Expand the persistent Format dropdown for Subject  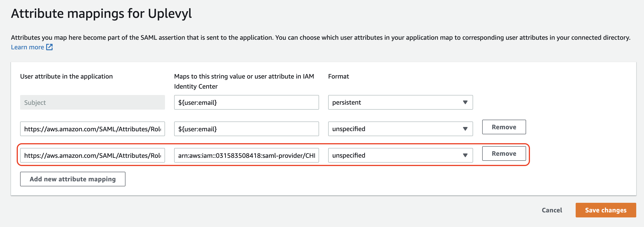pyautogui.click(x=400, y=102)
